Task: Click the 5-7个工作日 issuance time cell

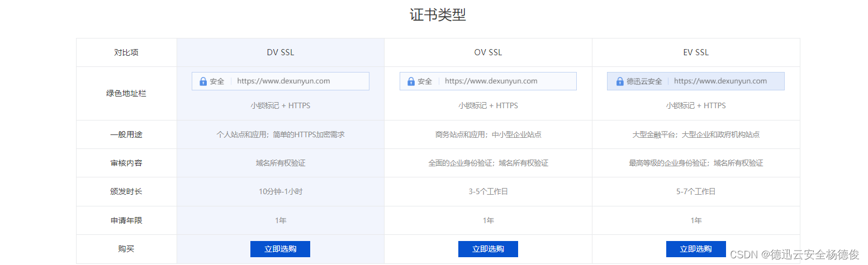Action: tap(696, 191)
